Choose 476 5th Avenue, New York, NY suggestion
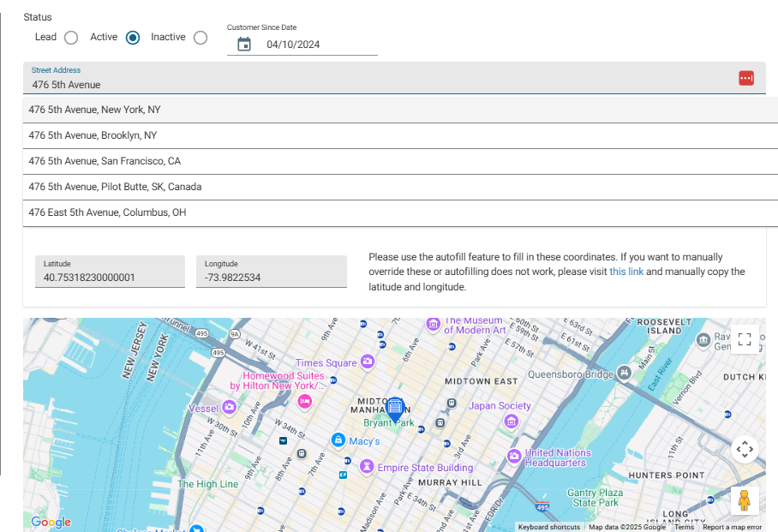 click(94, 110)
